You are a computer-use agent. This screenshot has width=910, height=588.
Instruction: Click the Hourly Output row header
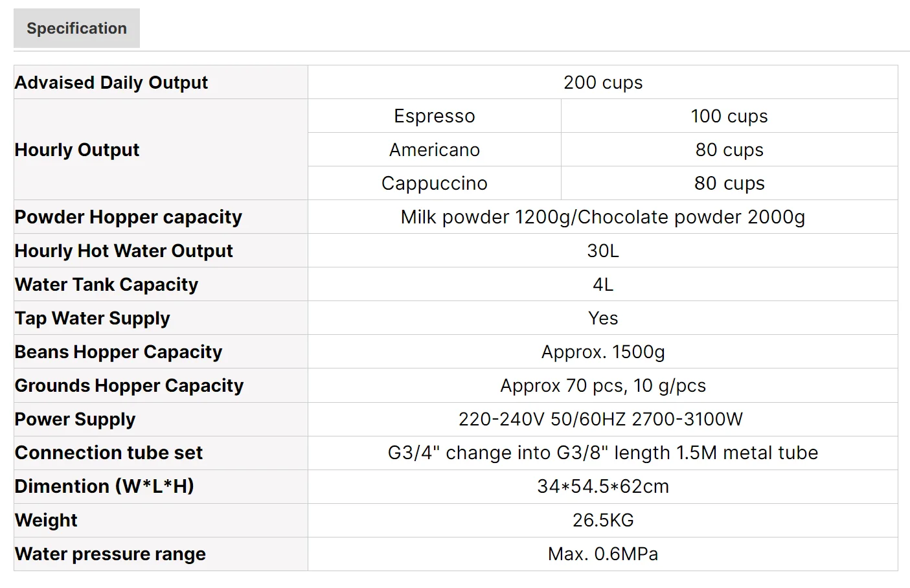(x=77, y=150)
